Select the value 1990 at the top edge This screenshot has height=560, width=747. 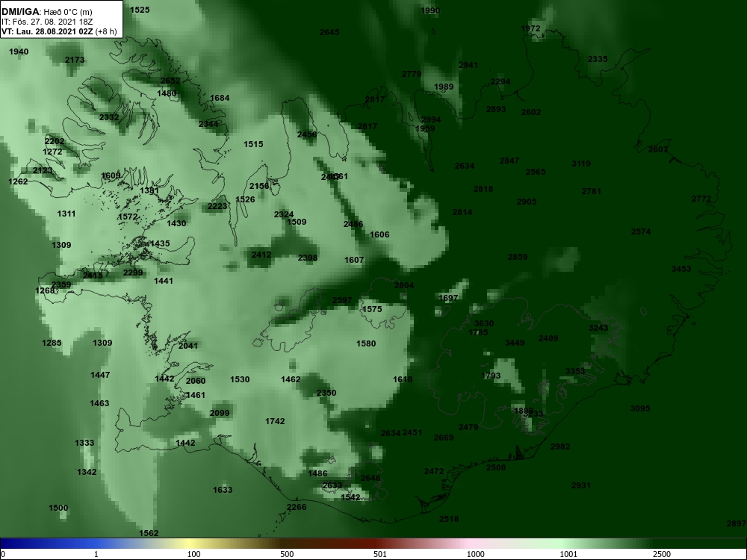(x=431, y=10)
